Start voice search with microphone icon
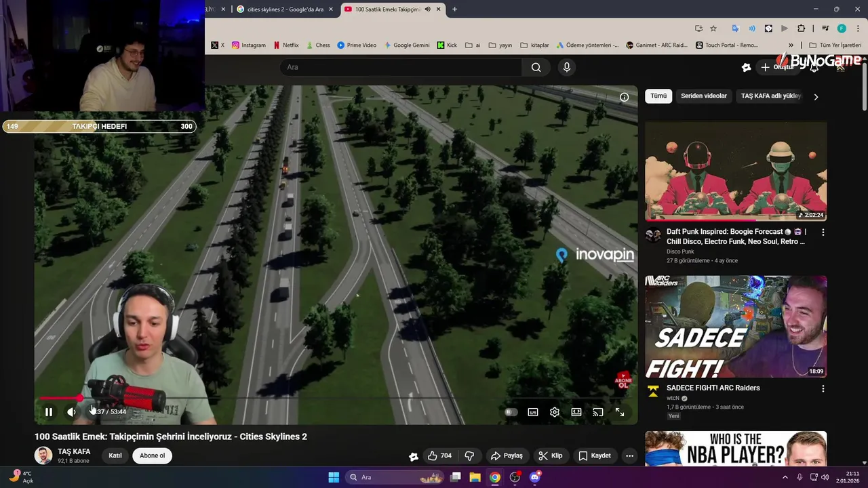Viewport: 868px width, 488px height. pos(567,67)
